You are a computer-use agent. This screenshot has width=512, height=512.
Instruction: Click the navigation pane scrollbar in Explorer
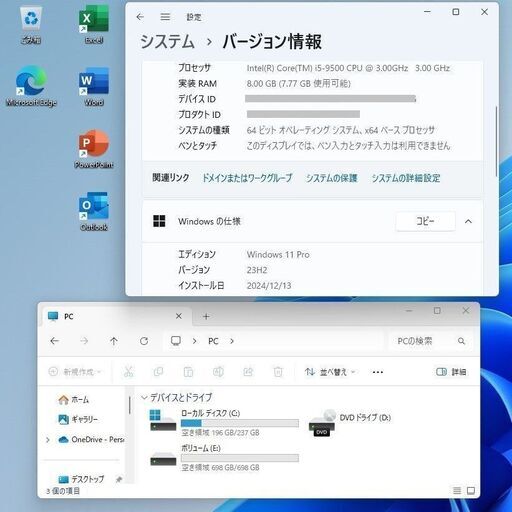[130, 405]
